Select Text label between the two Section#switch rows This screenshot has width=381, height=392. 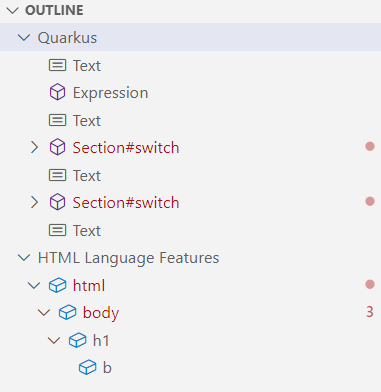[87, 176]
